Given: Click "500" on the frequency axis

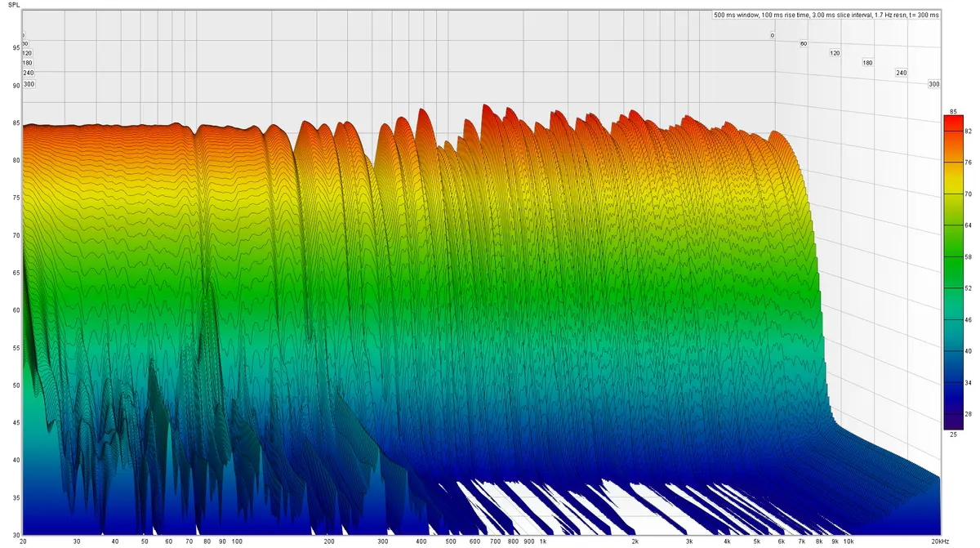Looking at the screenshot, I should point(450,541).
